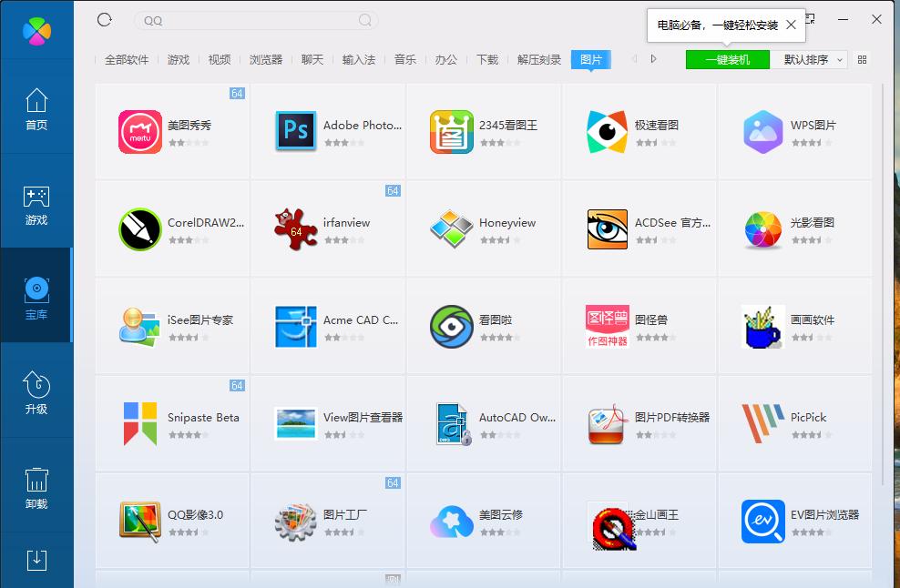Open 美图秀秀 from the software grid
The width and height of the screenshot is (900, 588).
[139, 131]
